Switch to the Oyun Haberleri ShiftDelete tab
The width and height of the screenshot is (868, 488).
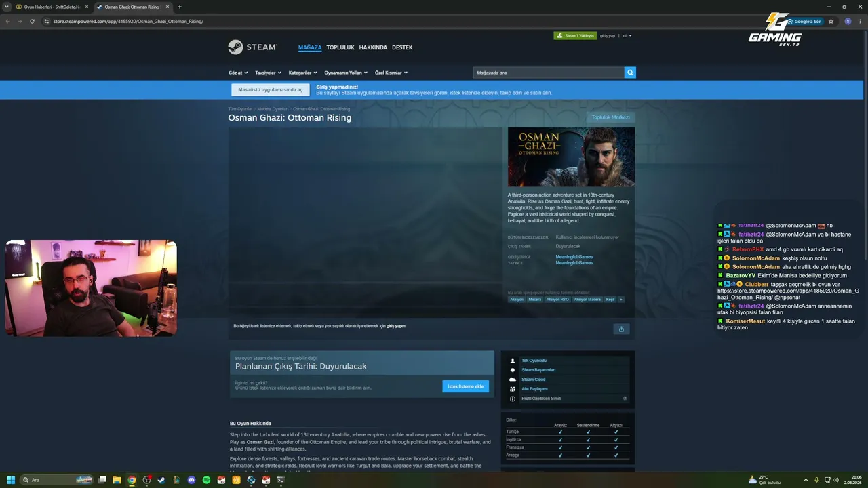coord(52,7)
